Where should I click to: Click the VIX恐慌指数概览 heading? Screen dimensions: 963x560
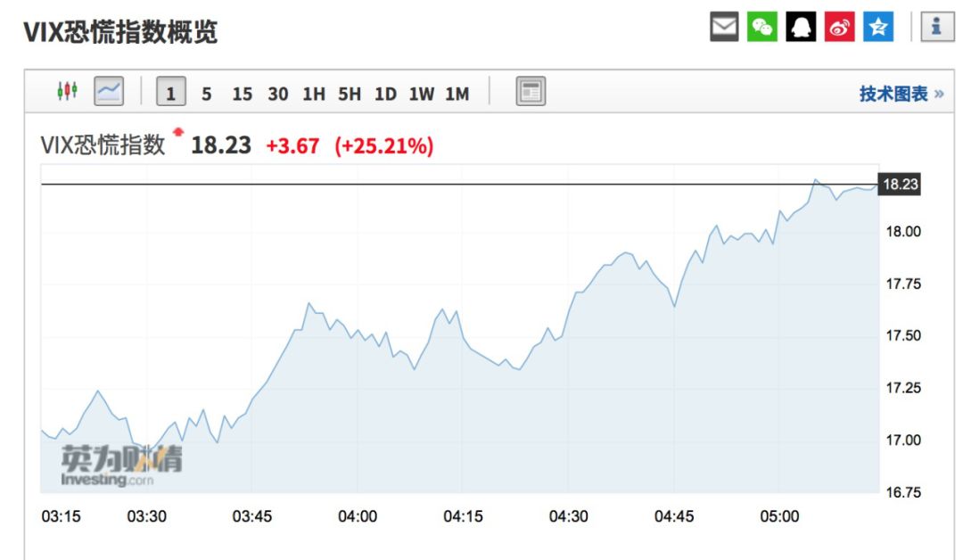point(120,31)
